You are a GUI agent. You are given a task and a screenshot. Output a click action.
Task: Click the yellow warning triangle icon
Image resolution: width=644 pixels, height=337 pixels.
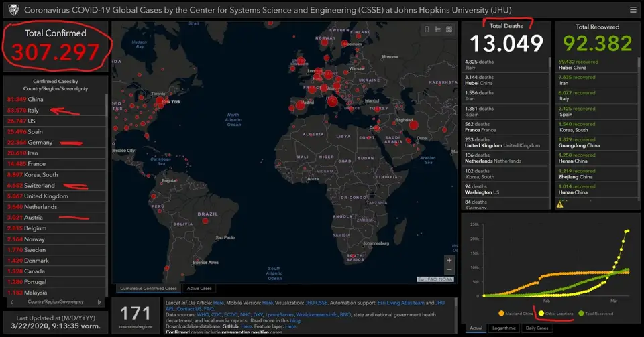(559, 204)
